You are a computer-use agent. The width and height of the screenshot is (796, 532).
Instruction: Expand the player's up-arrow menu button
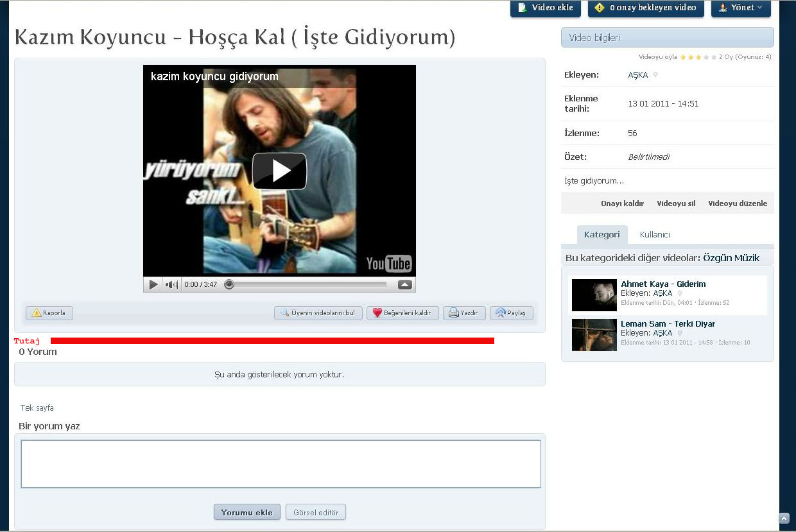pyautogui.click(x=404, y=284)
